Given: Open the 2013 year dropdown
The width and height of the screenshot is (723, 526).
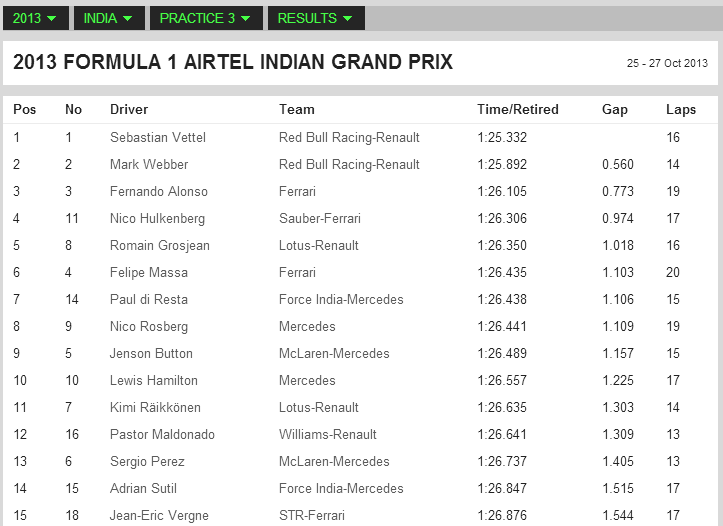Looking at the screenshot, I should pos(36,18).
